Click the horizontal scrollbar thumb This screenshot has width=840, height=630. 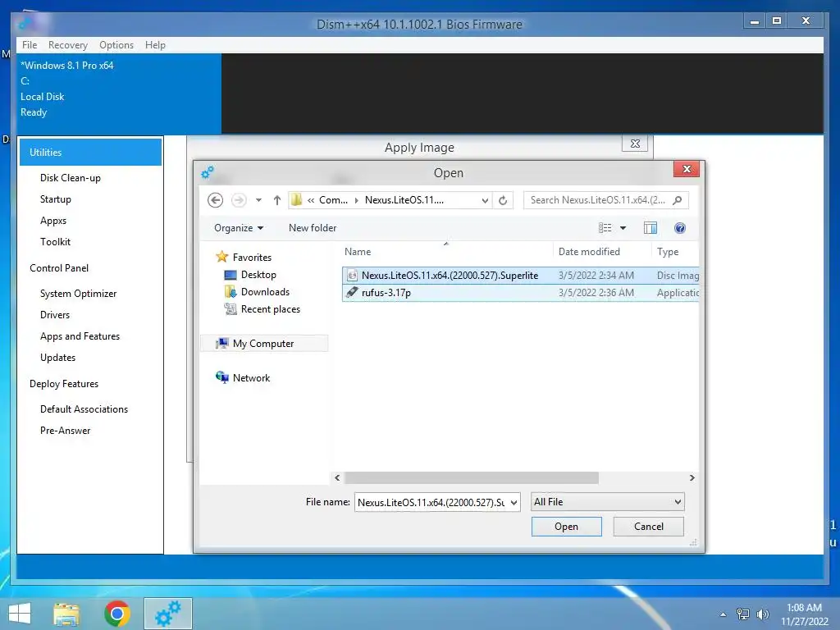click(x=472, y=478)
